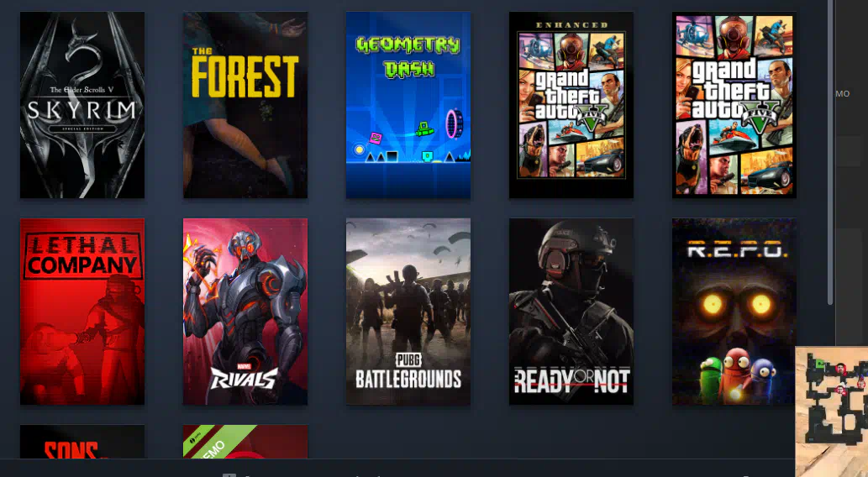
Task: Click the Marvel Rivals logo on cover
Action: 244,377
